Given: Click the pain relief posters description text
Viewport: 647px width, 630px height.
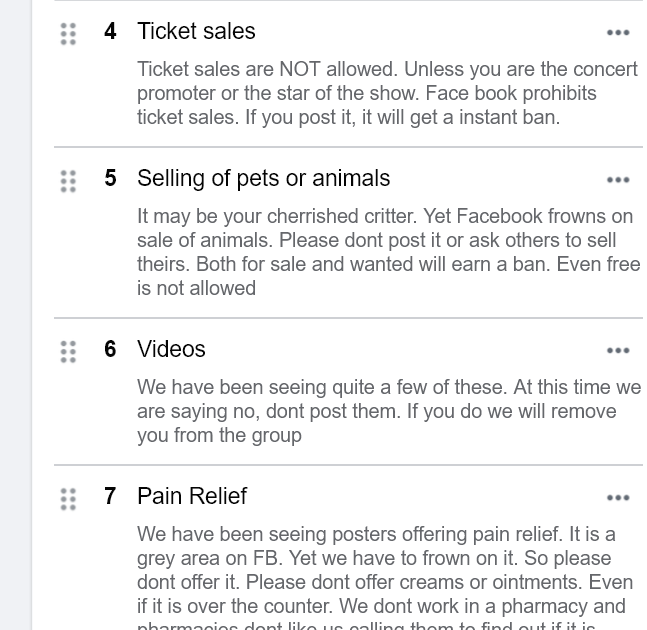Looking at the screenshot, I should [384, 570].
